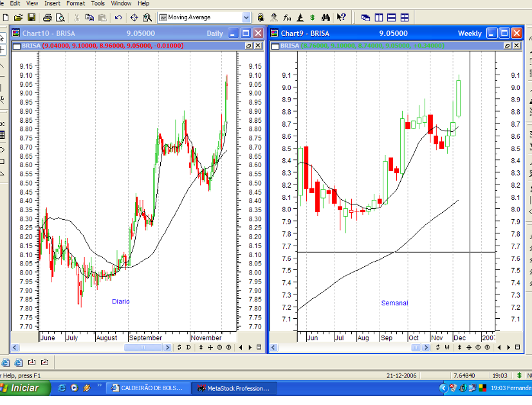Save the chart with the floppy disk icon
532x405 pixels.
pos(32,17)
